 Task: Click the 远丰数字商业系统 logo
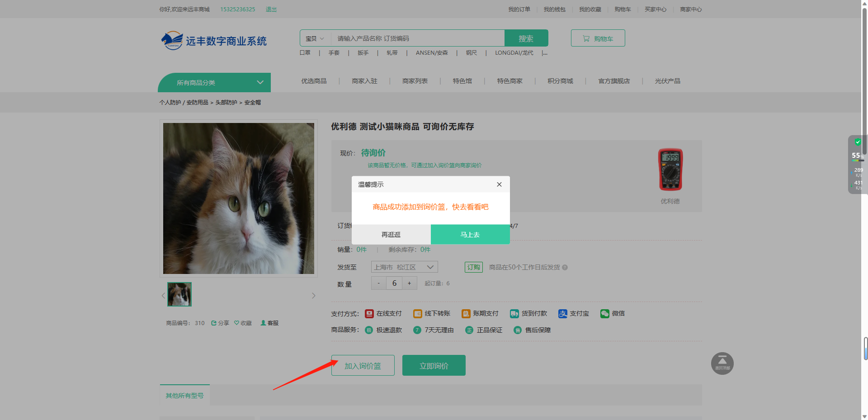pos(214,41)
